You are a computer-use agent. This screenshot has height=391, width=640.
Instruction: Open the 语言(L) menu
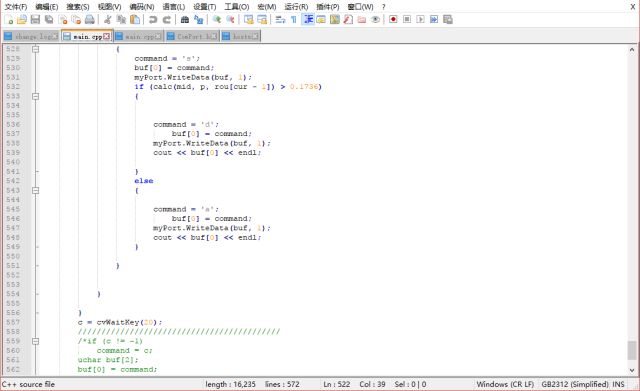pos(173,7)
